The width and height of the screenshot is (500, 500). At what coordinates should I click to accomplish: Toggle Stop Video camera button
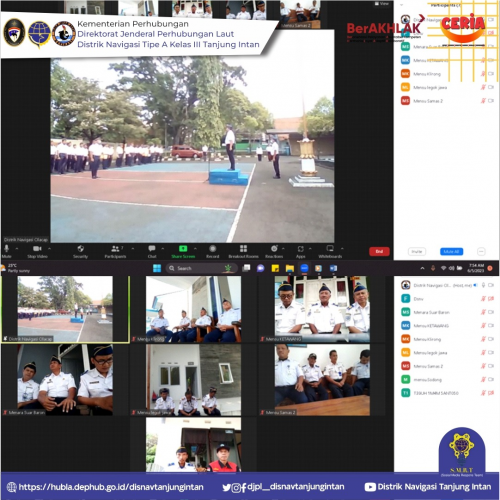(x=37, y=249)
